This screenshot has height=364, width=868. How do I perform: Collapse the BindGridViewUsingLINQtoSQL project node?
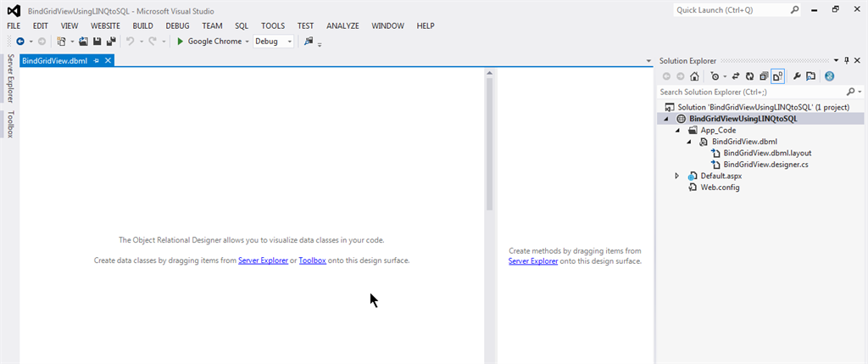coord(666,119)
